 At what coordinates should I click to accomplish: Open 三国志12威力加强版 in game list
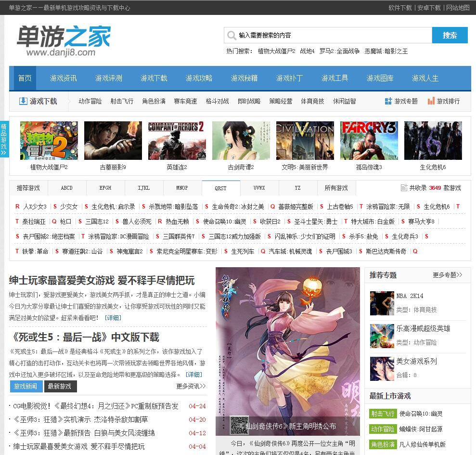pyautogui.click(x=235, y=236)
